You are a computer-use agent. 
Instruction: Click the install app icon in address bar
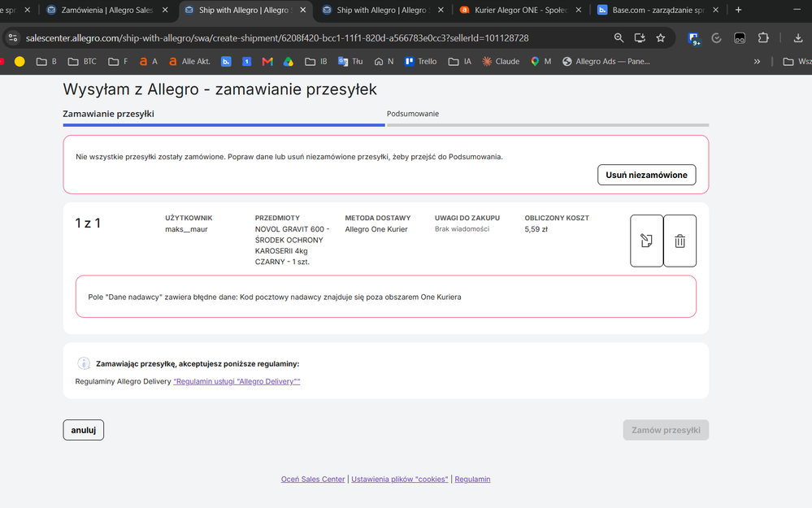[640, 38]
